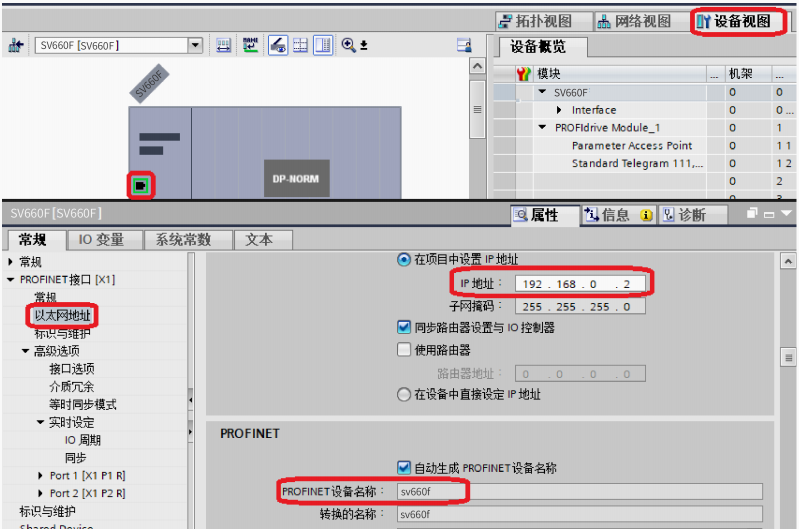
Task: Switch to the 设备视图 tab
Action: click(x=740, y=21)
